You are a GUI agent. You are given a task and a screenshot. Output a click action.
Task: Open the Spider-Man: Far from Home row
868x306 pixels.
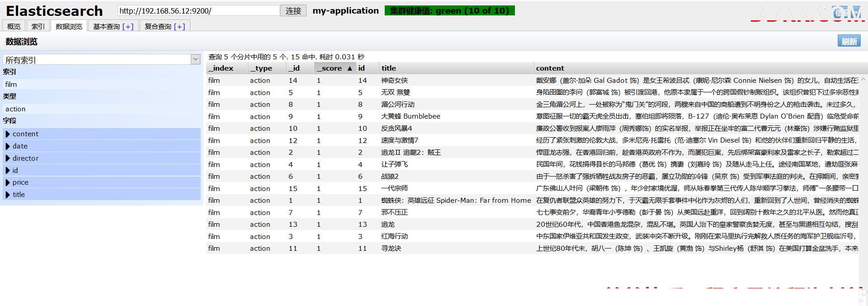[x=533, y=201]
